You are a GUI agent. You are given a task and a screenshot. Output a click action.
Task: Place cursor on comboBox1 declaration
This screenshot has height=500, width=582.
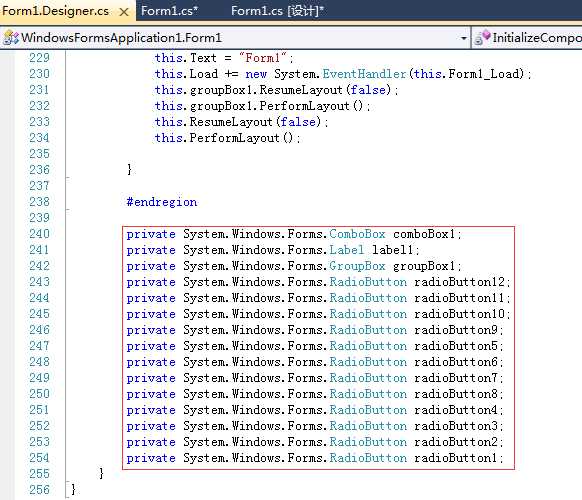424,234
